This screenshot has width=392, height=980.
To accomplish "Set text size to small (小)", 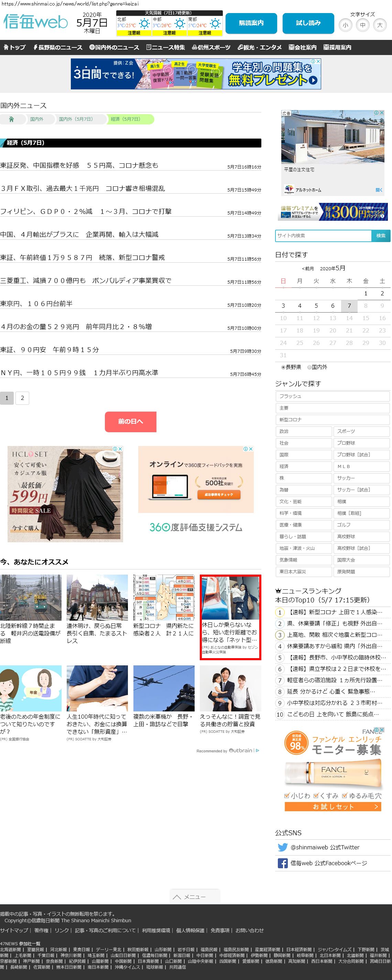I will (x=345, y=25).
